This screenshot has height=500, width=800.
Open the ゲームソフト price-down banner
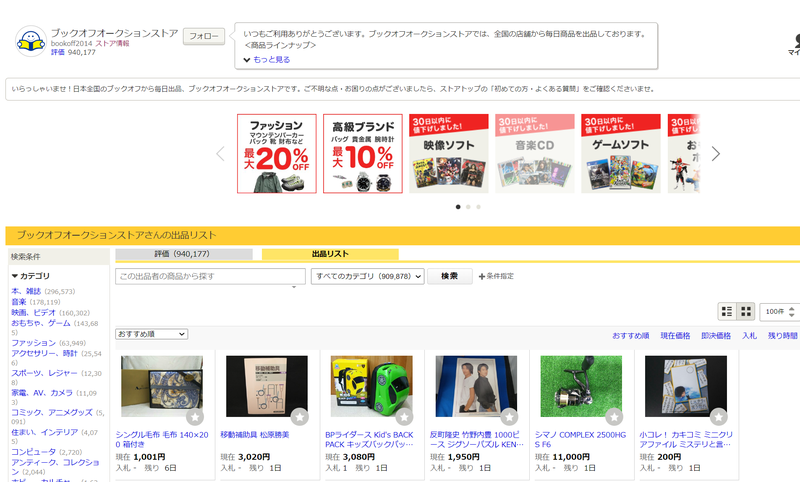tap(621, 154)
